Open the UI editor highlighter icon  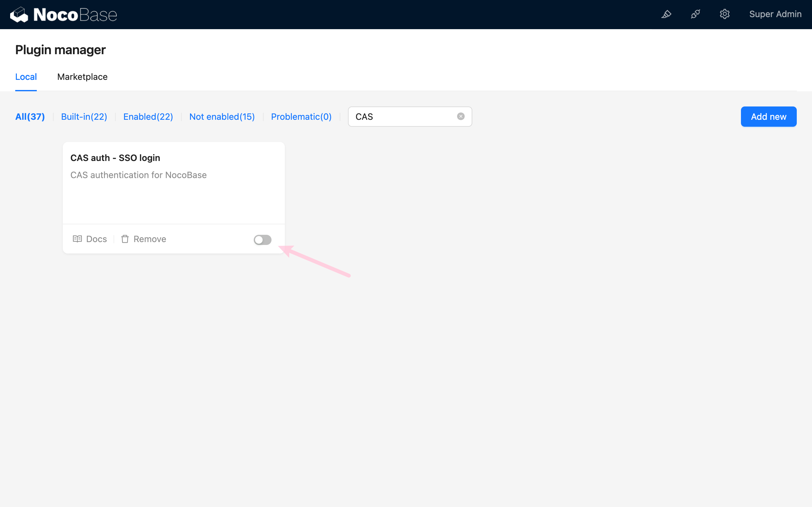pyautogui.click(x=666, y=14)
